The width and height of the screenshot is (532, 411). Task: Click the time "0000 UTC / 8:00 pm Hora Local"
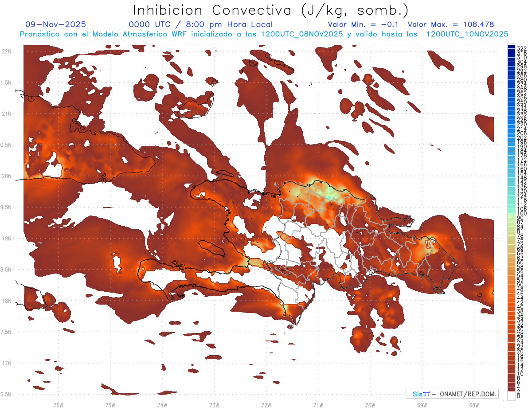click(x=200, y=24)
